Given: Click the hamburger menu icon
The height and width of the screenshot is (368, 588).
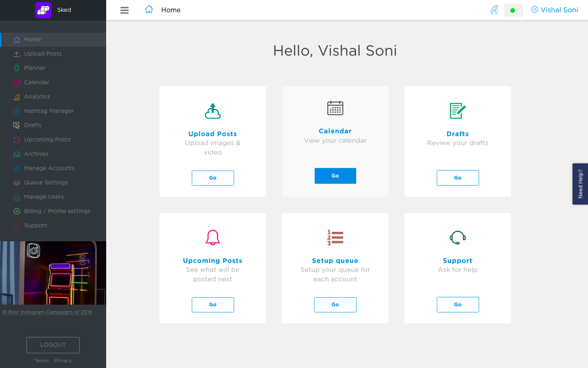Looking at the screenshot, I should [125, 10].
